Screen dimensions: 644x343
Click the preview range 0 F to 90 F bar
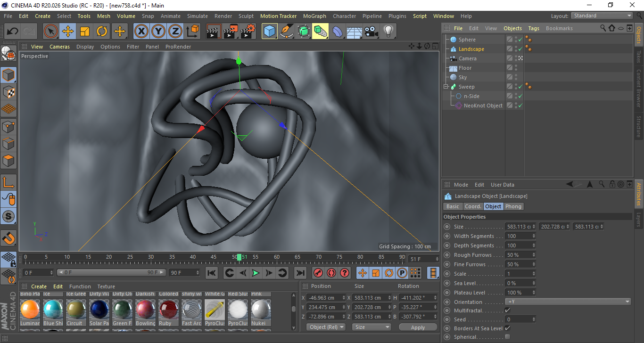(x=111, y=273)
